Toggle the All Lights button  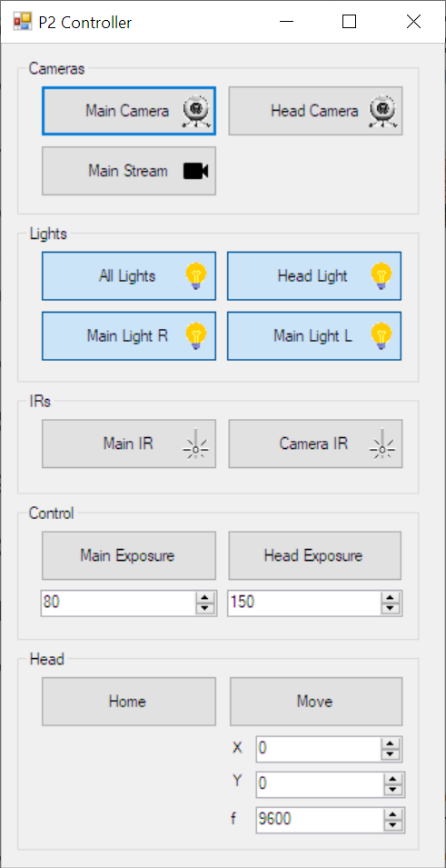(x=129, y=275)
